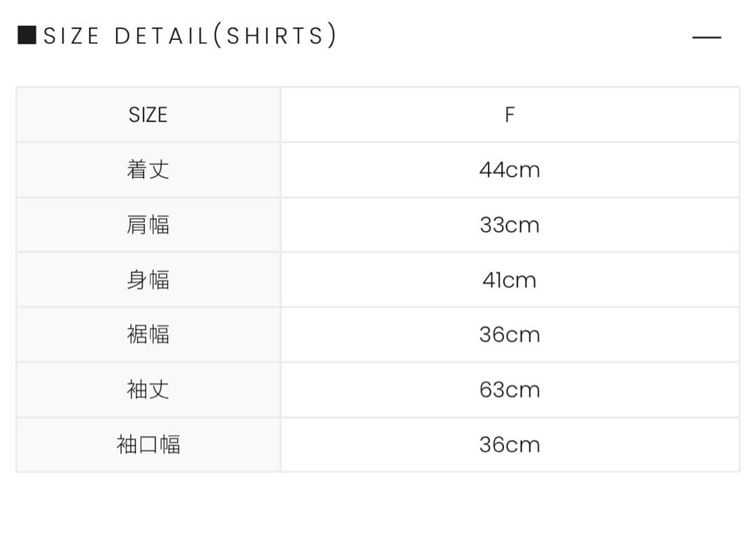Screen dimensions: 756x533
Task: Select the 33cm measurement value
Action: [x=510, y=225]
